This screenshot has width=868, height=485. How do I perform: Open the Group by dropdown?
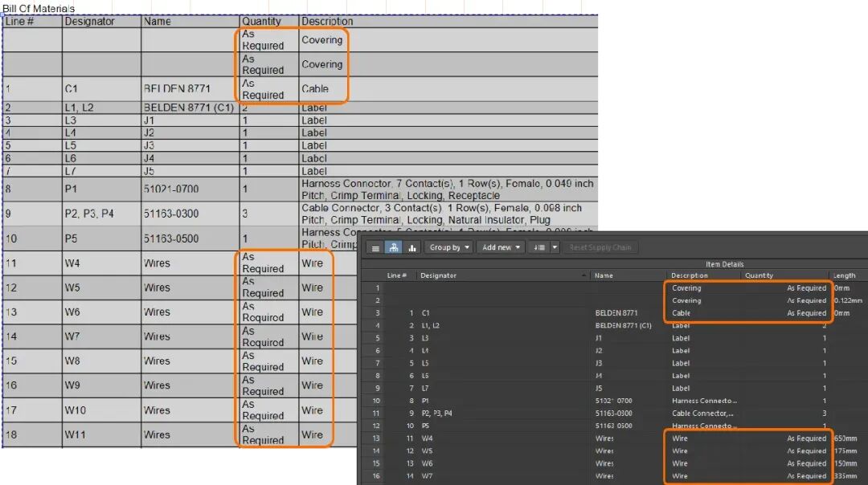point(448,248)
